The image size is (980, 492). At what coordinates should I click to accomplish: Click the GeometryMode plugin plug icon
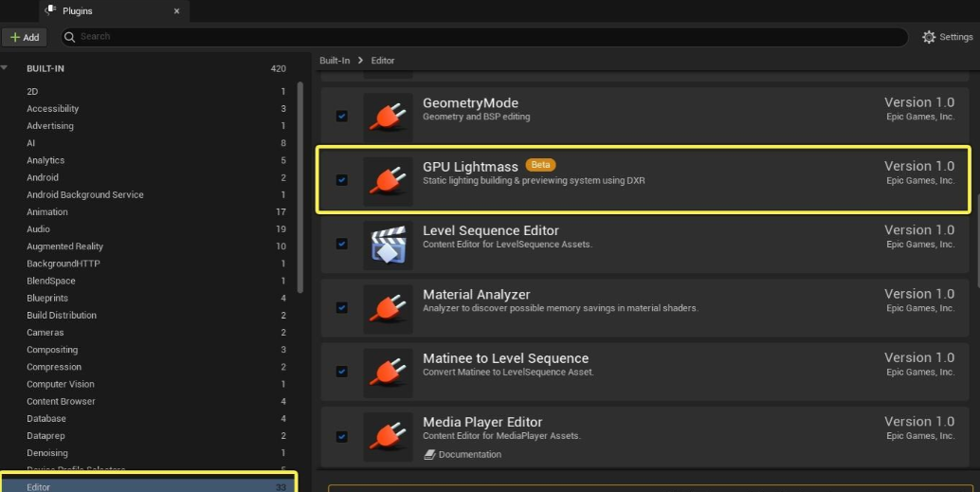point(388,116)
